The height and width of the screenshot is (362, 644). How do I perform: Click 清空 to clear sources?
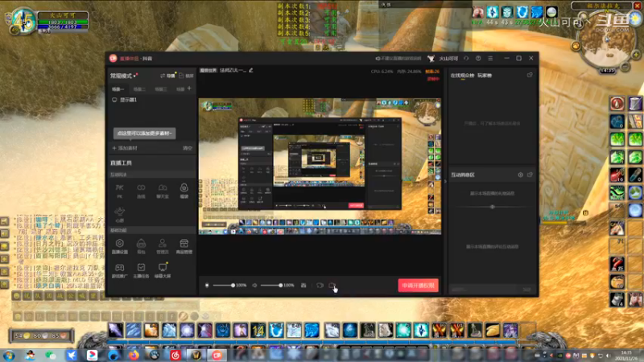click(x=188, y=148)
